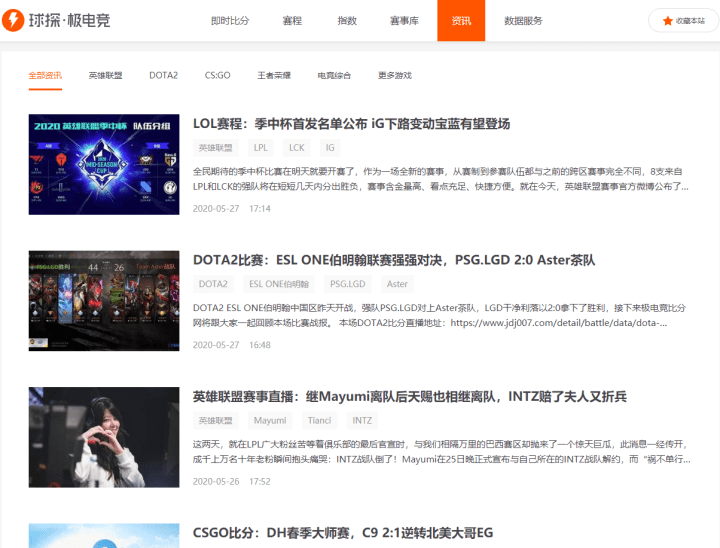Viewport: 720px width, 548px height.
Task: Select 赛事库 in the top navigation
Action: (404, 21)
